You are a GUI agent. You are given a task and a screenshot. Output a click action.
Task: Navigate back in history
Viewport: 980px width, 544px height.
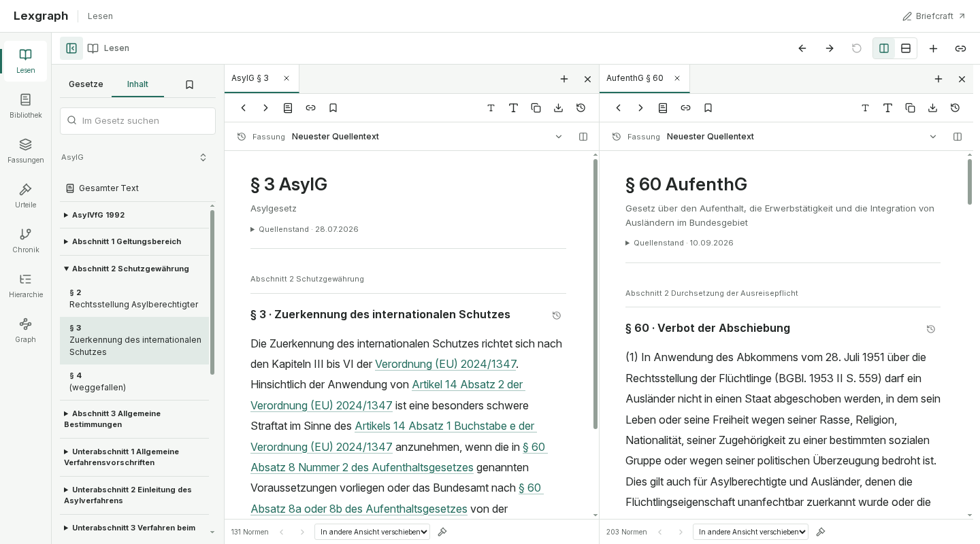click(x=802, y=48)
